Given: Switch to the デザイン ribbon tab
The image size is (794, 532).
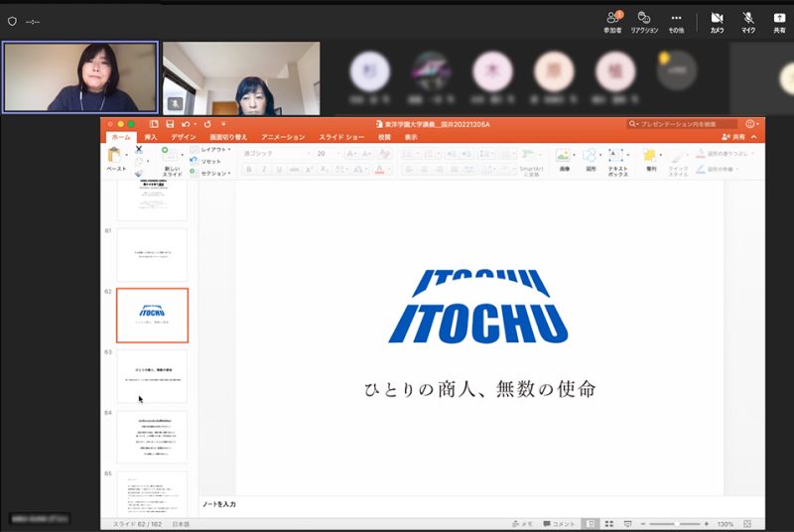Looking at the screenshot, I should 184,137.
